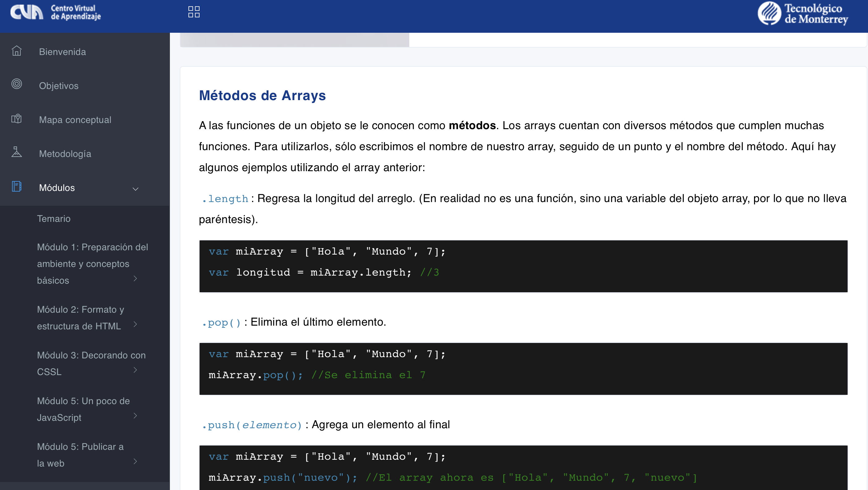
Task: Click the .push(elemento) code term
Action: pyautogui.click(x=252, y=425)
